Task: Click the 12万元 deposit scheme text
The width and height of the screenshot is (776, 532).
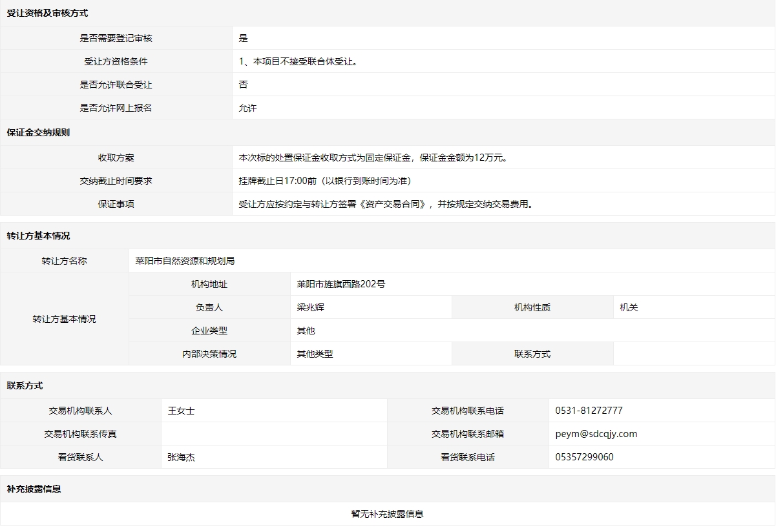Action: pos(373,158)
